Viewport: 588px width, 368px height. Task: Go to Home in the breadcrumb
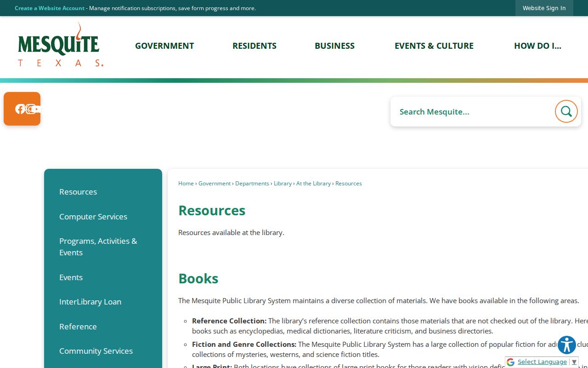[186, 183]
